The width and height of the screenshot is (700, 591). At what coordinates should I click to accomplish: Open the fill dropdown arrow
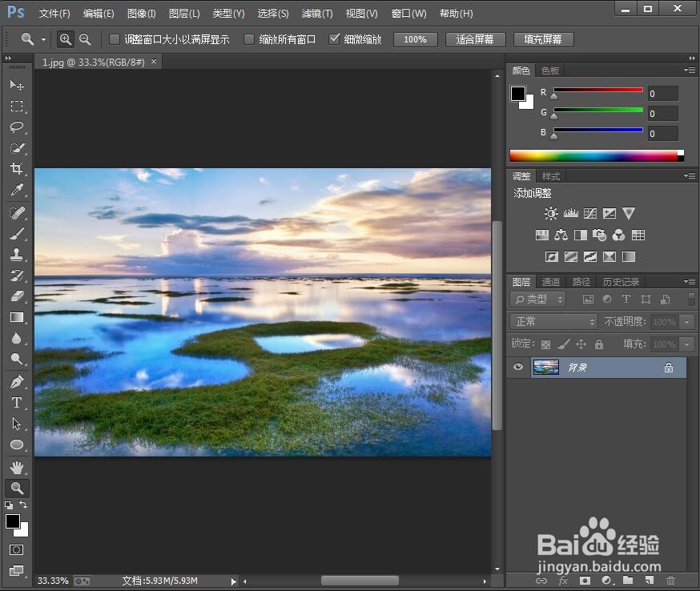click(x=686, y=344)
